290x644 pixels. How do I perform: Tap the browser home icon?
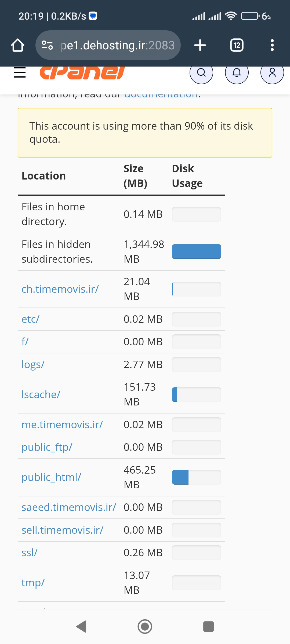18,45
